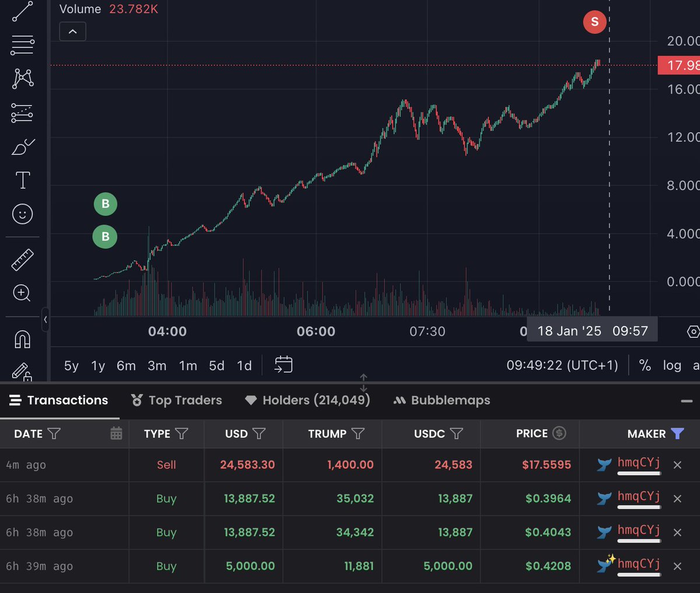Click the red S sell marker on chart
Image resolution: width=700 pixels, height=593 pixels.
(x=594, y=22)
